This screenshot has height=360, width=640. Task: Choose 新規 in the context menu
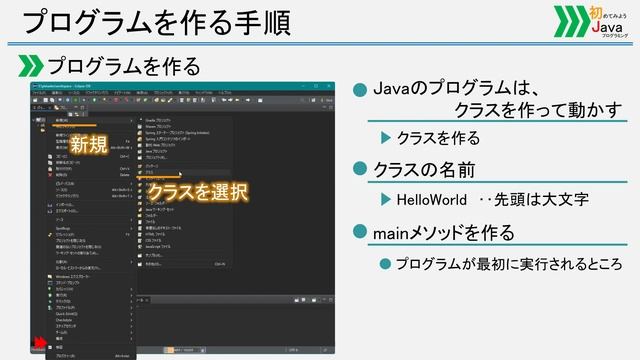pos(92,120)
